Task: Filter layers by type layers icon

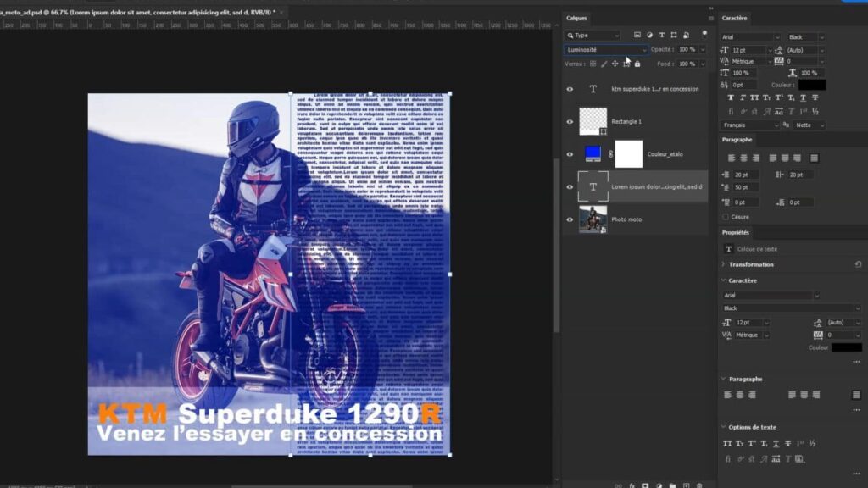Action: tap(661, 35)
